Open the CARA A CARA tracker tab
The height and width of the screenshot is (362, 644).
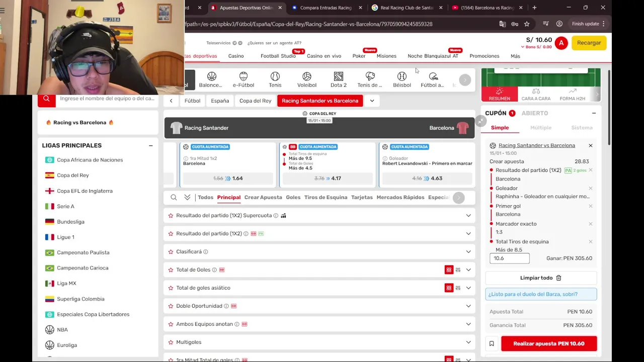point(536,94)
